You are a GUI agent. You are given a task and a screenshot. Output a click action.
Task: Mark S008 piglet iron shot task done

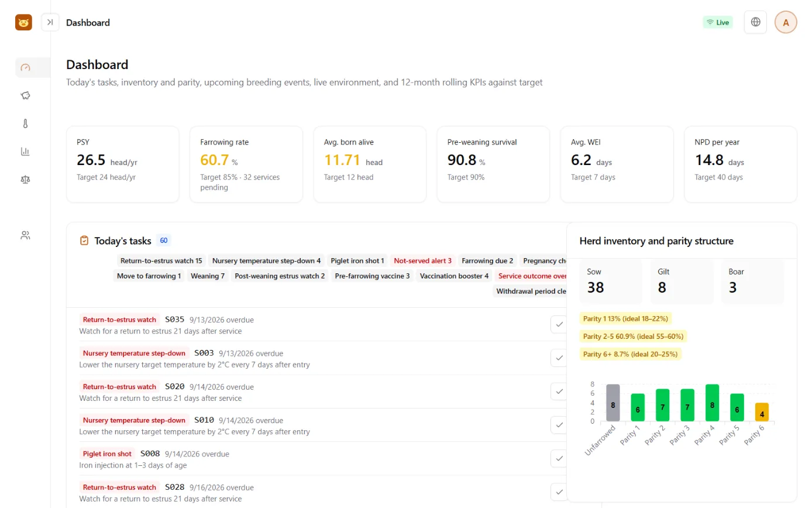[x=559, y=458]
